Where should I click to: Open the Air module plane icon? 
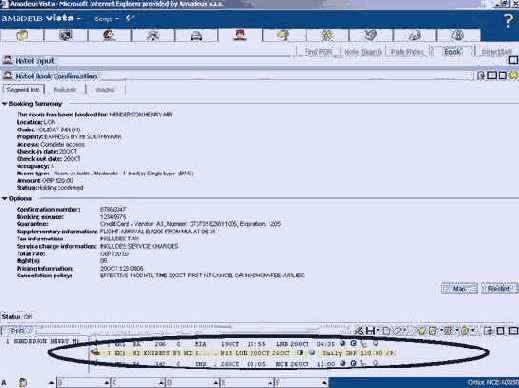(x=152, y=35)
